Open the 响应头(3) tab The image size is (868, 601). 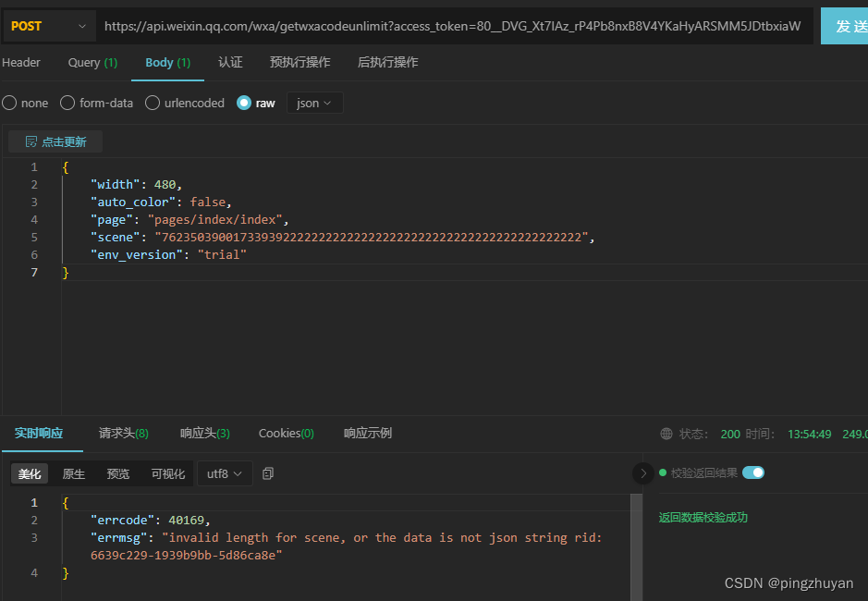(205, 433)
